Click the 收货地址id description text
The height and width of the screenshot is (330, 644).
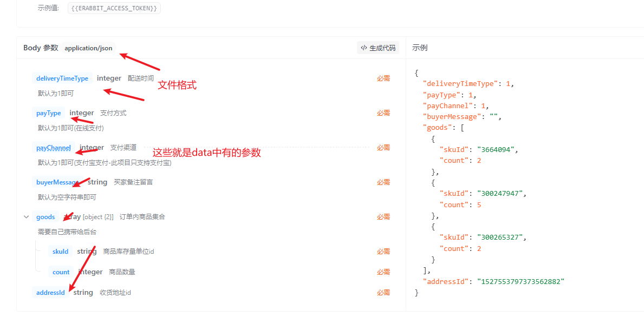pos(115,293)
